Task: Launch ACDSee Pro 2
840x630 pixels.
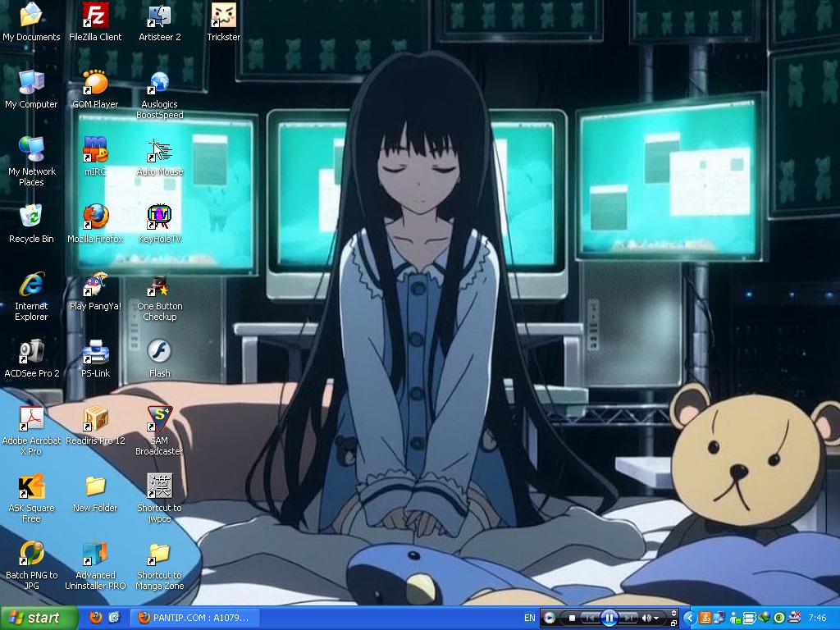Action: 31,359
